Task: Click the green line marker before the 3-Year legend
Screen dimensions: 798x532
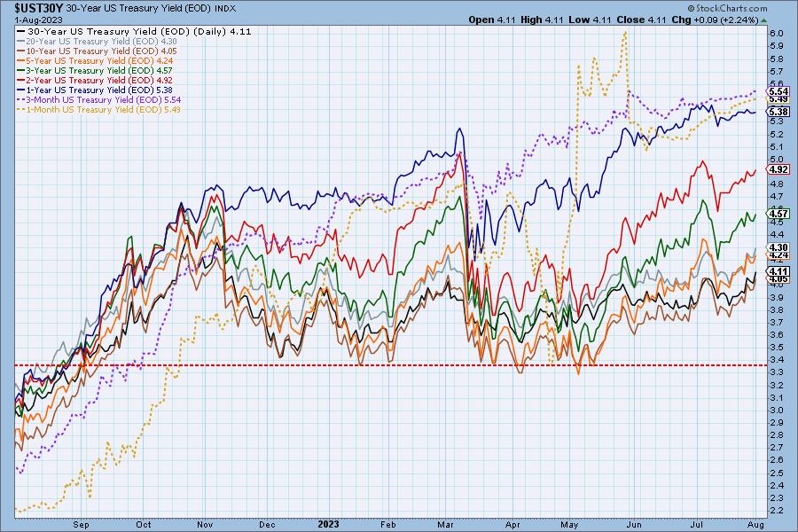Action: click(x=21, y=70)
